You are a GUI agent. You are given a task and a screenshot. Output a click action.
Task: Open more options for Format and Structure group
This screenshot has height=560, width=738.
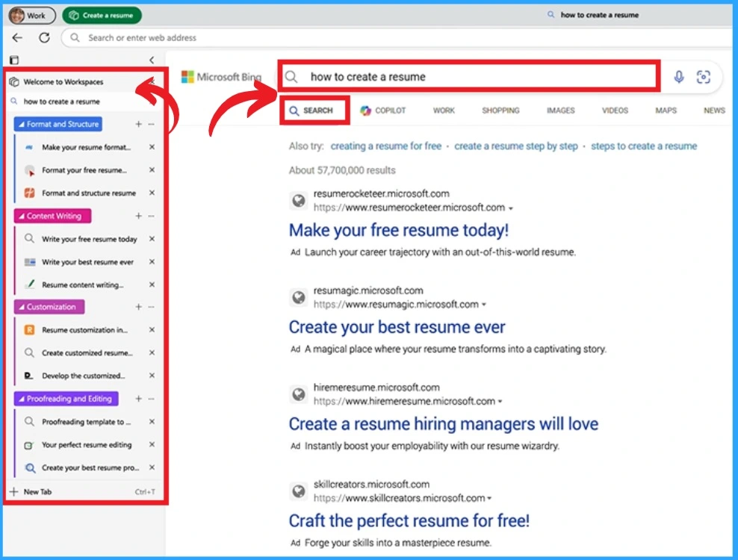click(152, 124)
